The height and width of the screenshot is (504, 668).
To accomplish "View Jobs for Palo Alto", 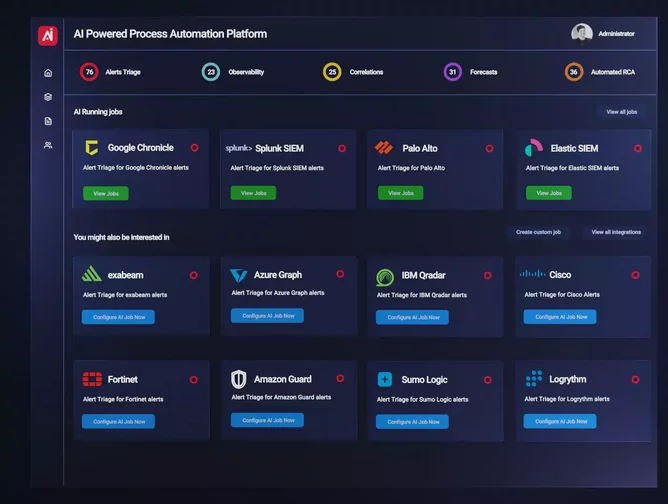I will tap(401, 193).
